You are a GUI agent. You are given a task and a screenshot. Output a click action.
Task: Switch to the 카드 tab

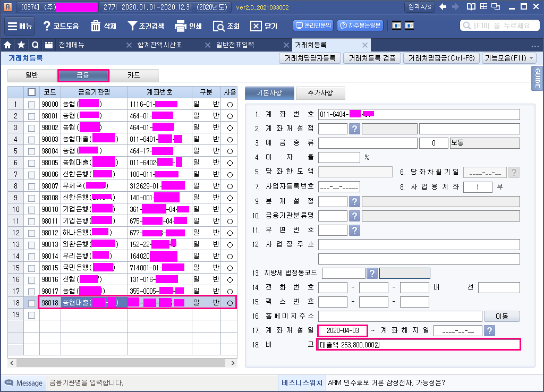133,75
